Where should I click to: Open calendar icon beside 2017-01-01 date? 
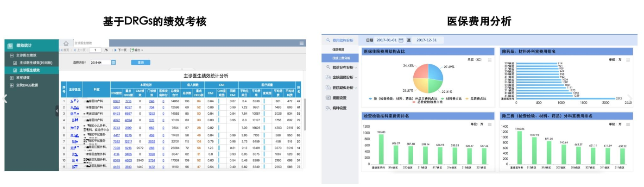click(401, 40)
